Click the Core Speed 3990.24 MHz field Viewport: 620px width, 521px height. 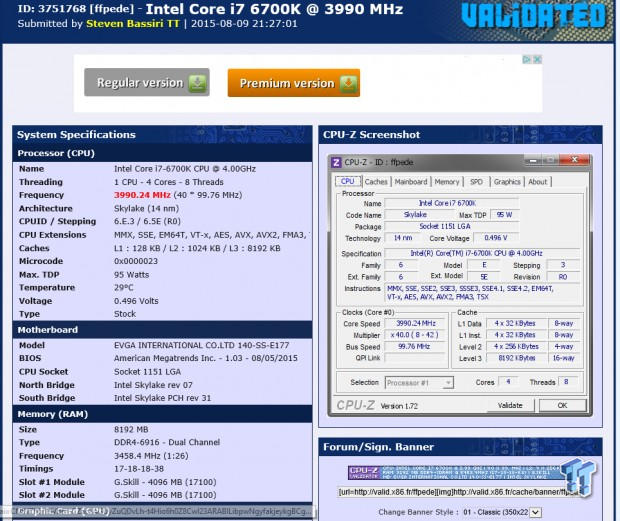click(x=416, y=323)
